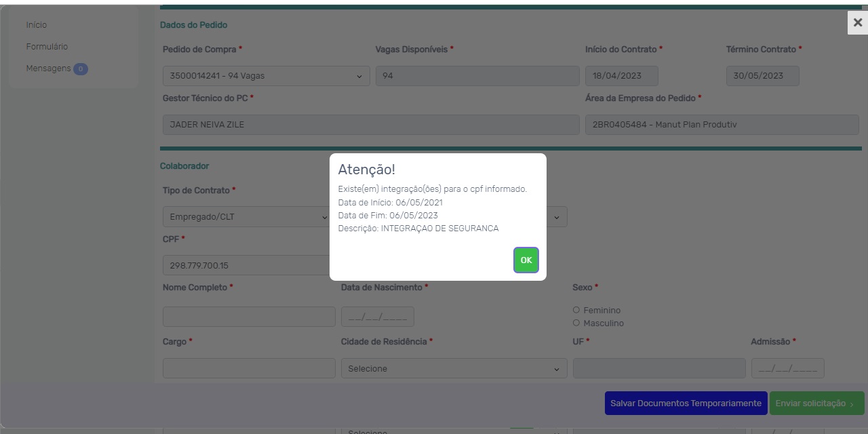868x434 pixels.
Task: Open the Formulário sidebar item
Action: pyautogui.click(x=47, y=47)
